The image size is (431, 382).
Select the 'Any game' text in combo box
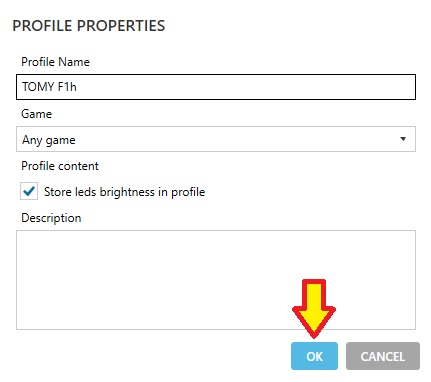[49, 140]
